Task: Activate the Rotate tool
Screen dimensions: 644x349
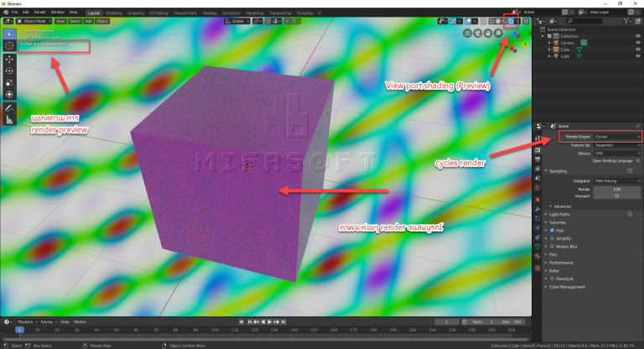Action: tap(9, 70)
